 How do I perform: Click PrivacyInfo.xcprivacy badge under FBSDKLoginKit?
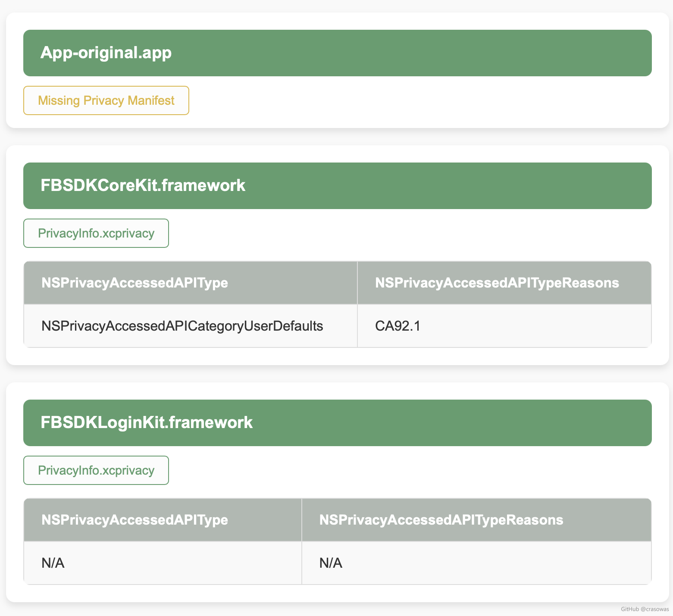coord(96,470)
